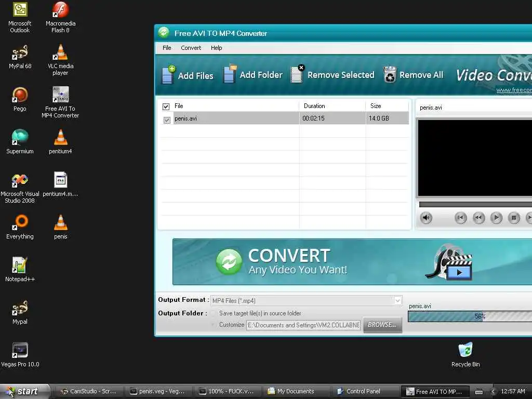Toggle the select-all checkbox in File header
This screenshot has width=532, height=399.
[x=166, y=106]
